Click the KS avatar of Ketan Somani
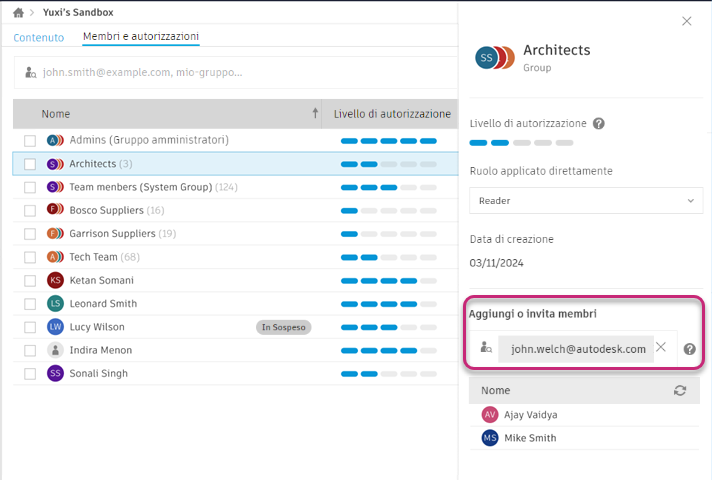The height and width of the screenshot is (480, 712). [x=55, y=280]
